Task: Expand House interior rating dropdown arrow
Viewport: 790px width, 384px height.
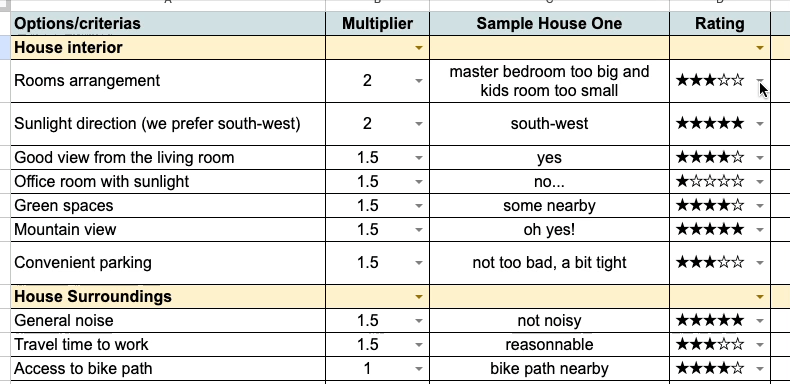Action: point(760,48)
